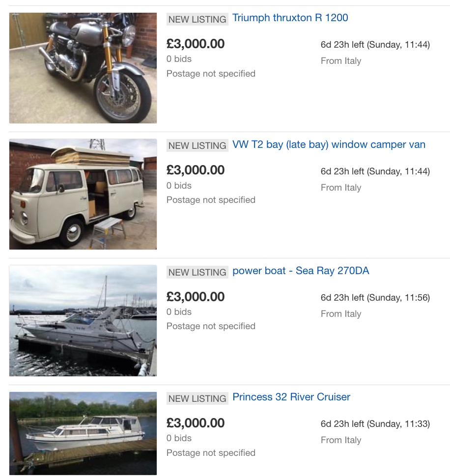The height and width of the screenshot is (476, 450).
Task: Click the Triumph motorcycle thumbnail image
Action: pyautogui.click(x=83, y=68)
